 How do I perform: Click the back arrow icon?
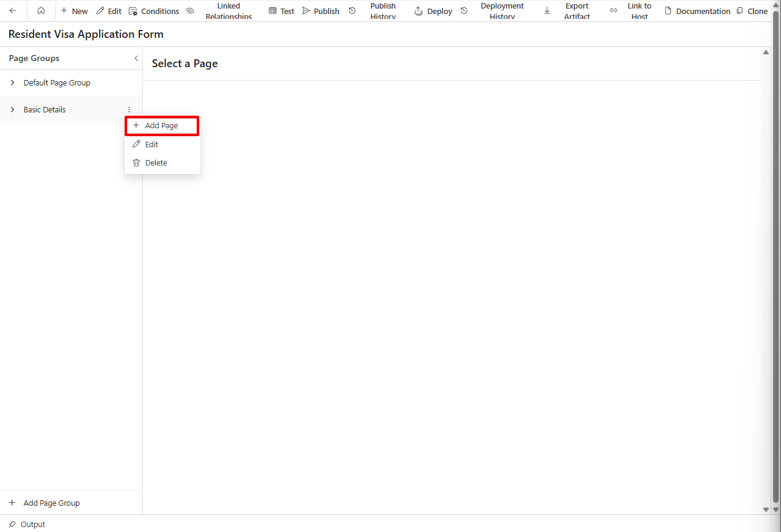[13, 11]
